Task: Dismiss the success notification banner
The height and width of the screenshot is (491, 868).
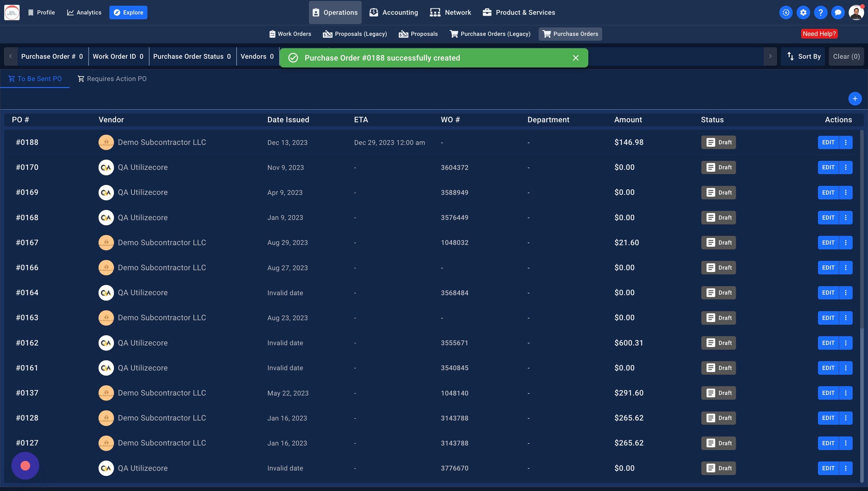Action: 576,58
